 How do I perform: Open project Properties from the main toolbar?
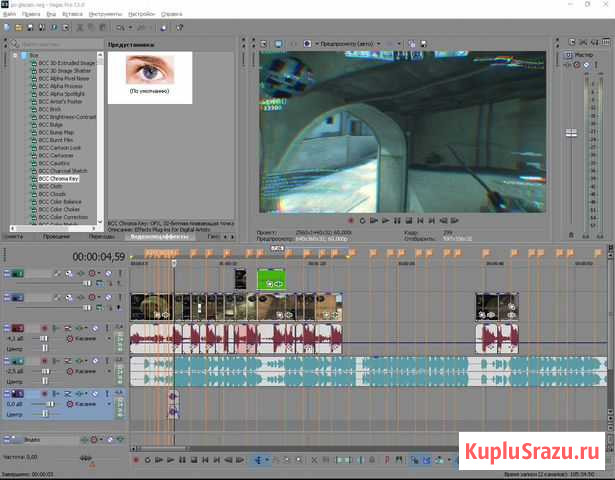point(66,27)
